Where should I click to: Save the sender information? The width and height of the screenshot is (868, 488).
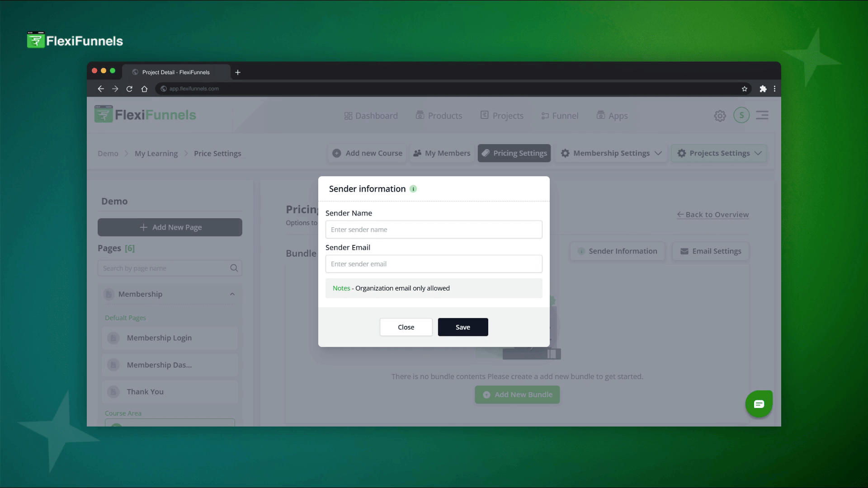pyautogui.click(x=462, y=327)
